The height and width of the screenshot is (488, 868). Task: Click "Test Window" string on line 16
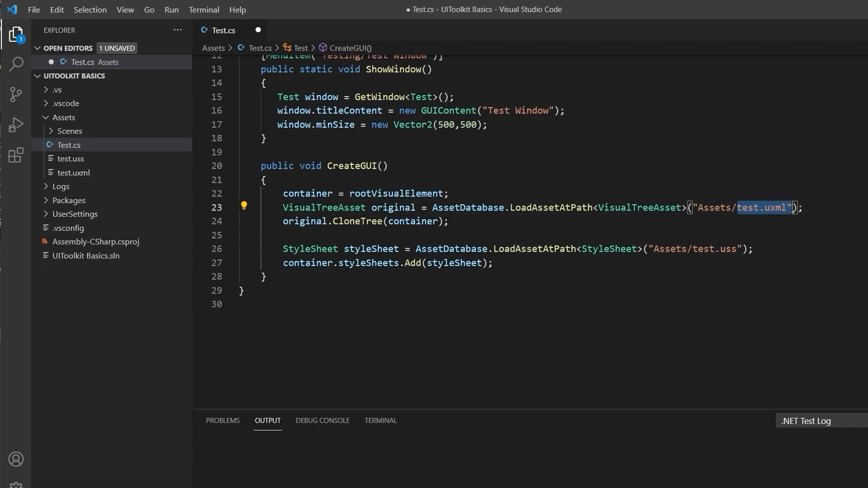tap(518, 110)
